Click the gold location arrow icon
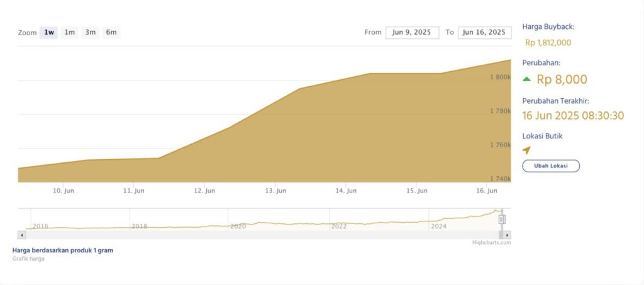The image size is (644, 285). (x=526, y=150)
